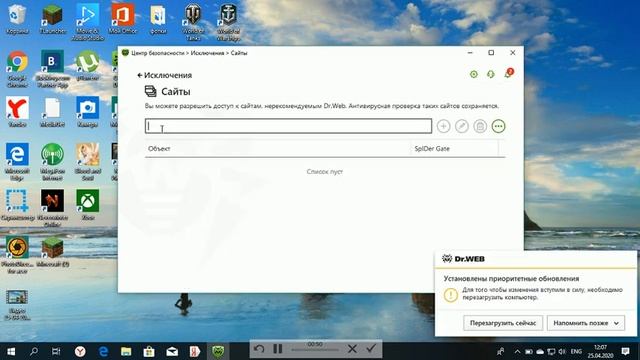Open the Minecraft (2) desktop shortcut
The image size is (640, 360).
point(52,251)
